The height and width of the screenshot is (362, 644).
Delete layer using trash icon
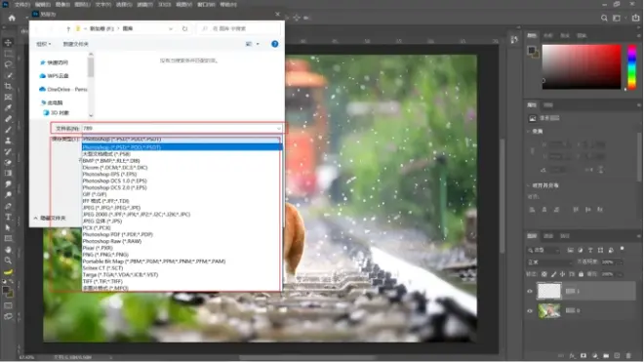coord(628,355)
